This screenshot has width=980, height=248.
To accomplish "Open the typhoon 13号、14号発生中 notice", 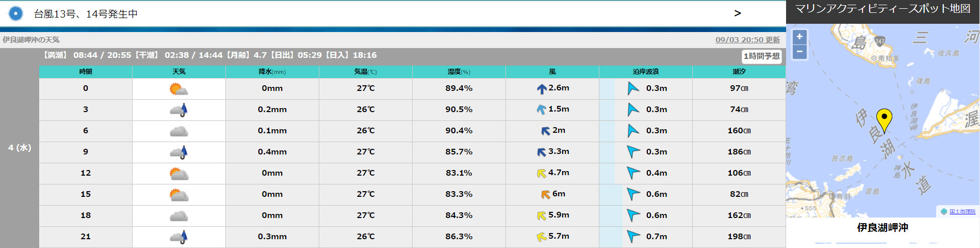I will [x=86, y=14].
